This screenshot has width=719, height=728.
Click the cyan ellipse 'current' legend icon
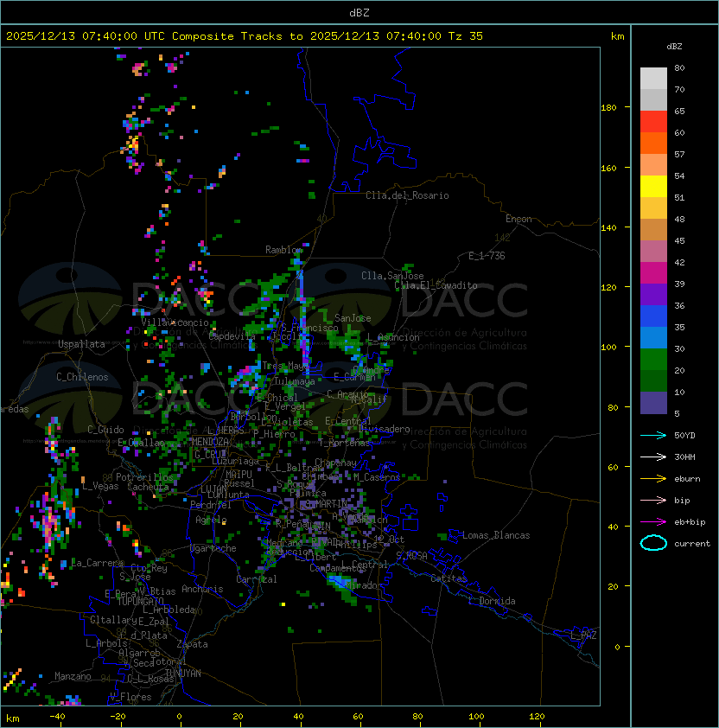pyautogui.click(x=653, y=543)
